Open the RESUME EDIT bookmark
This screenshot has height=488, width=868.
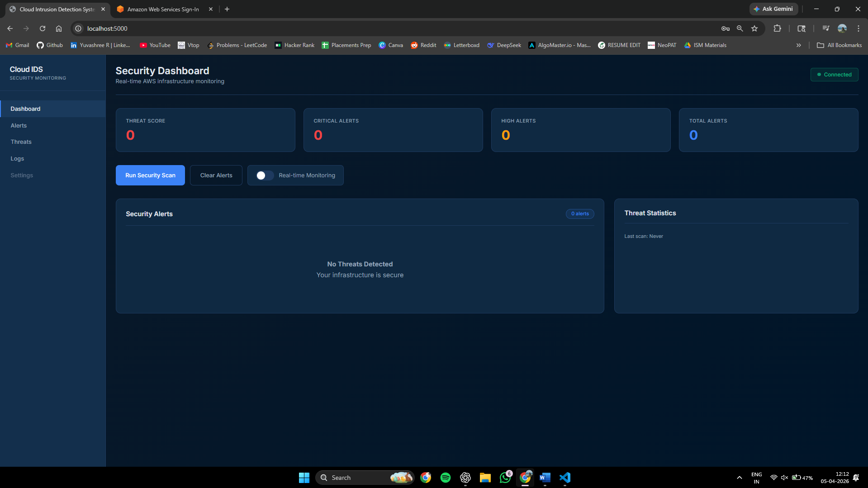(619, 45)
